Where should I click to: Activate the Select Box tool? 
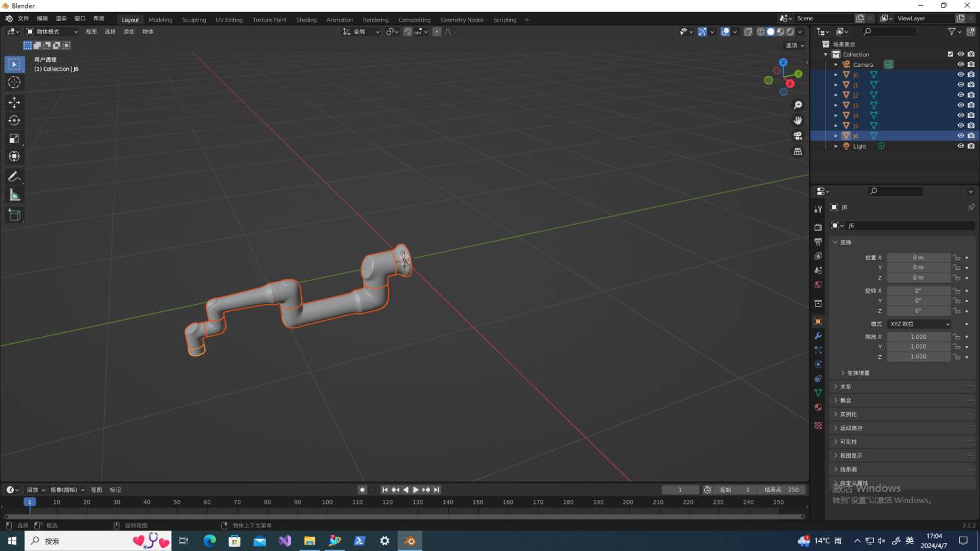point(14,64)
